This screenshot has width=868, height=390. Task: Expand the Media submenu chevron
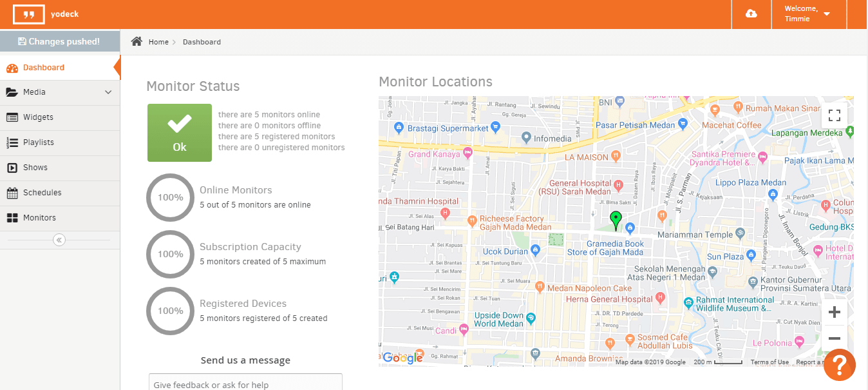pos(108,92)
